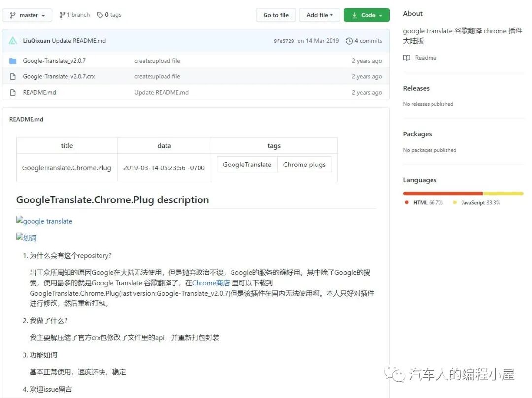The image size is (532, 398).
Task: Click the 2019-03-14 05:23:56 -0700 date cell
Action: tap(164, 168)
